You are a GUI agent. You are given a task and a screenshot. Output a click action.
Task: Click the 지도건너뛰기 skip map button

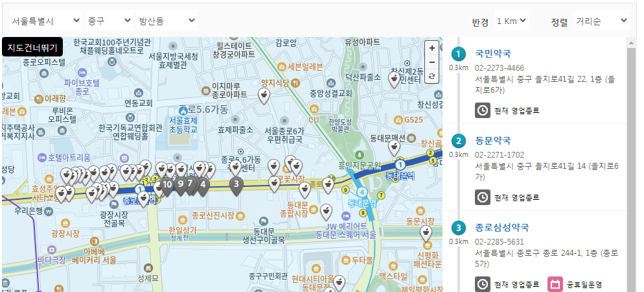click(x=32, y=47)
